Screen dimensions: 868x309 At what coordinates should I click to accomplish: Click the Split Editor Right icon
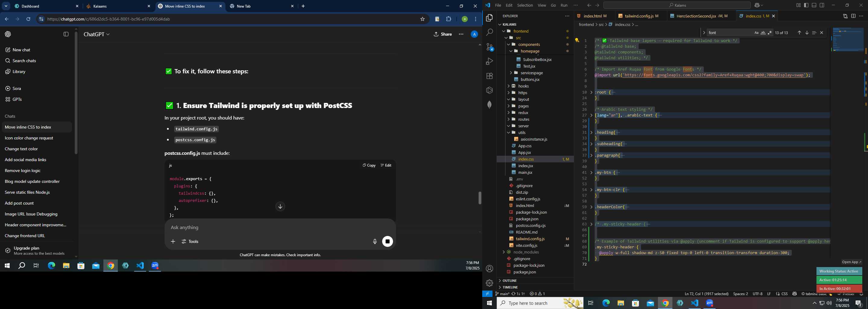click(853, 16)
